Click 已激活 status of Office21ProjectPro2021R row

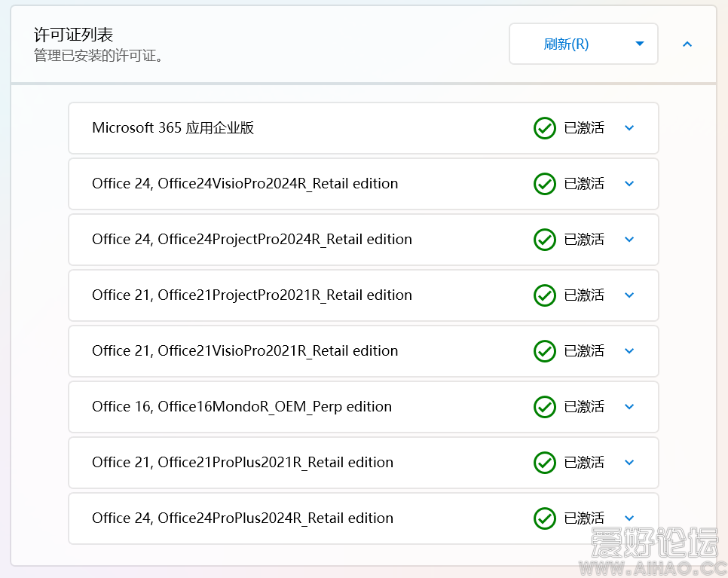pyautogui.click(x=584, y=295)
